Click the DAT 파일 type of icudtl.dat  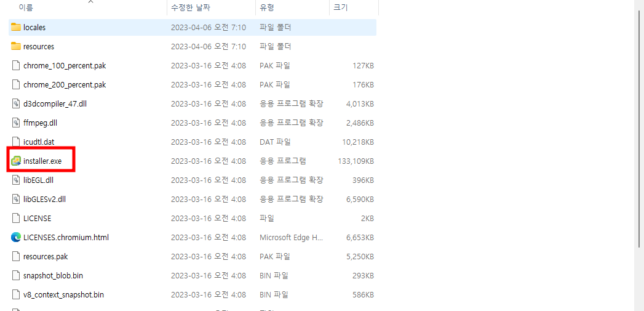(x=275, y=142)
